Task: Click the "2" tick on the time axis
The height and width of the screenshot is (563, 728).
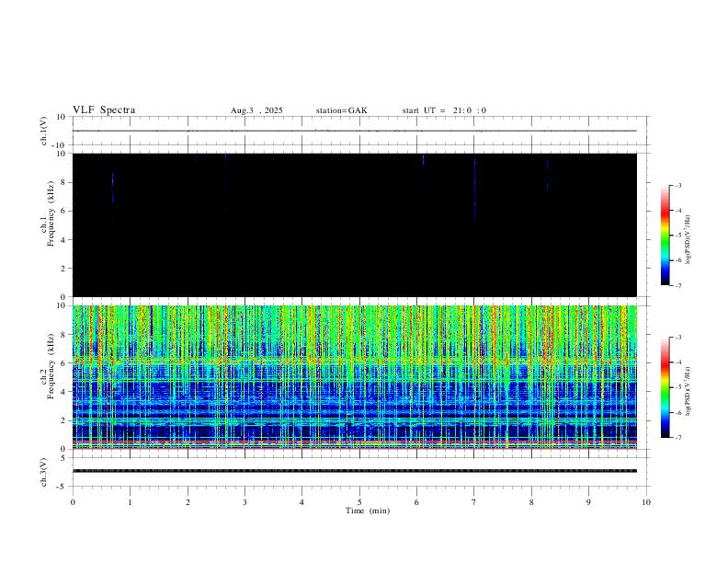Action: pyautogui.click(x=188, y=502)
